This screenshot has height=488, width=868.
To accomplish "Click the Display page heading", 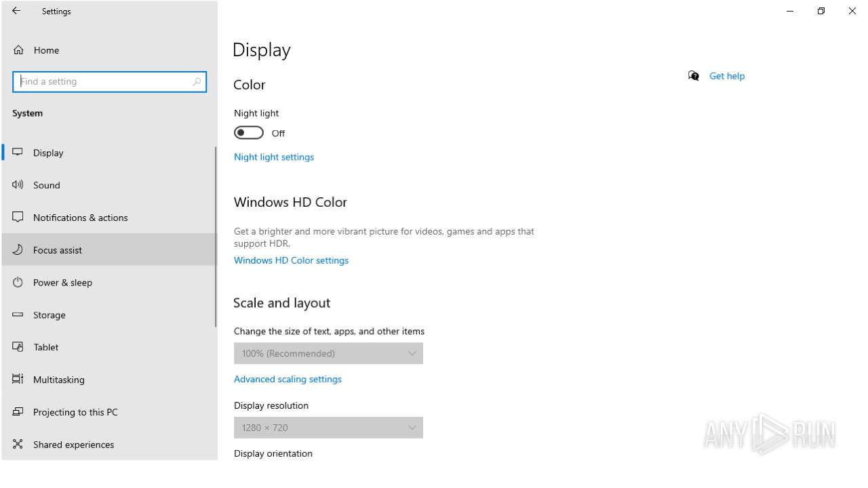I will [x=262, y=50].
